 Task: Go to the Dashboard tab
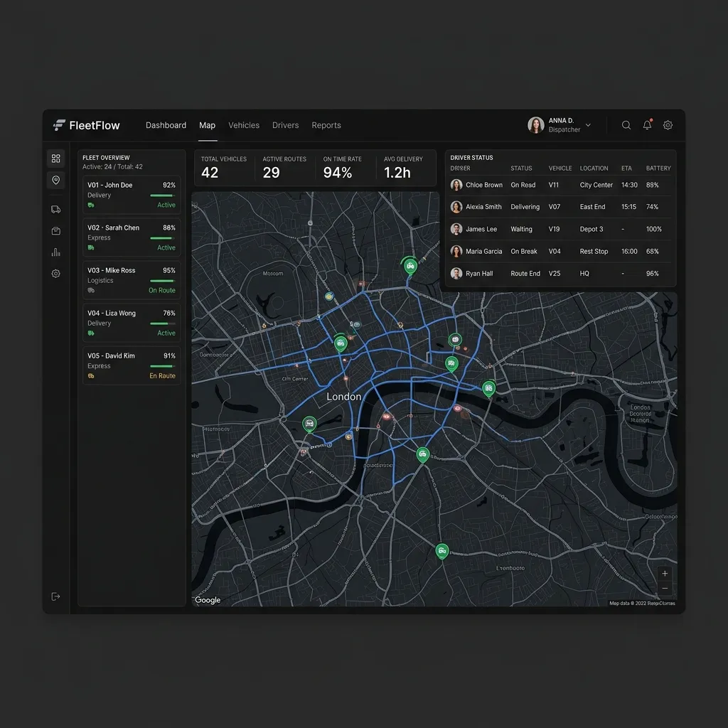166,125
